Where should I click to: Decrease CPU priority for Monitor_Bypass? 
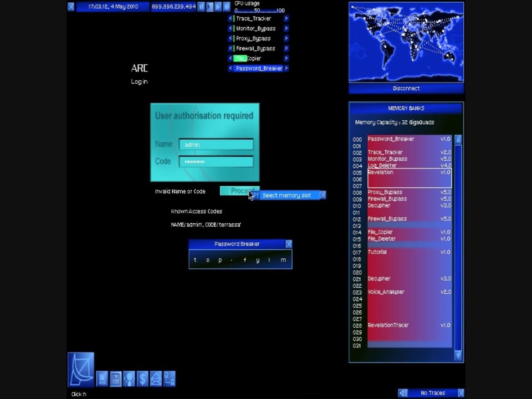[231, 28]
